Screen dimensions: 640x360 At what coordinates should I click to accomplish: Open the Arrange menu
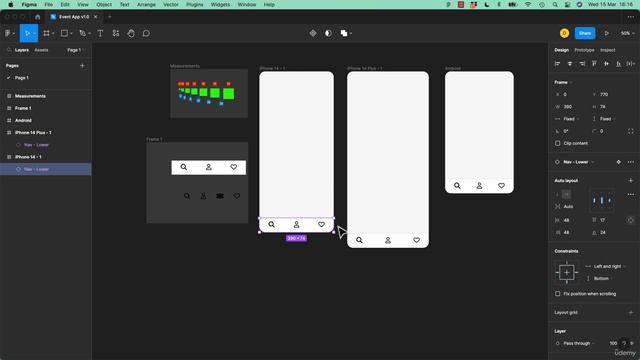tap(146, 4)
